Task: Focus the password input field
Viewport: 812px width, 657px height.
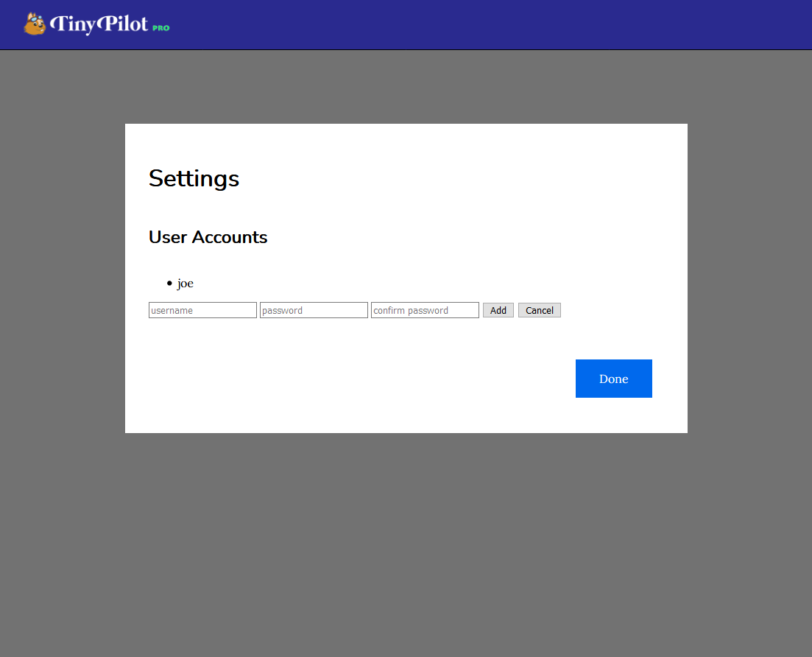Action: click(314, 310)
